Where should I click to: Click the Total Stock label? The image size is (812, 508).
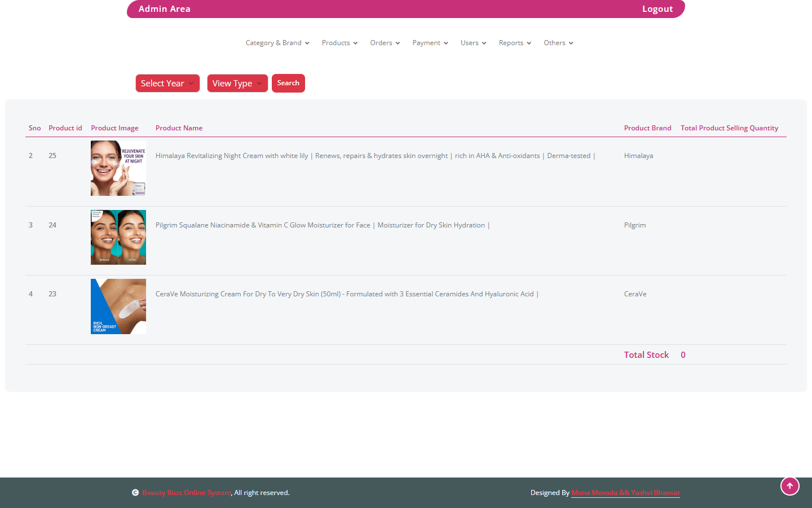646,355
